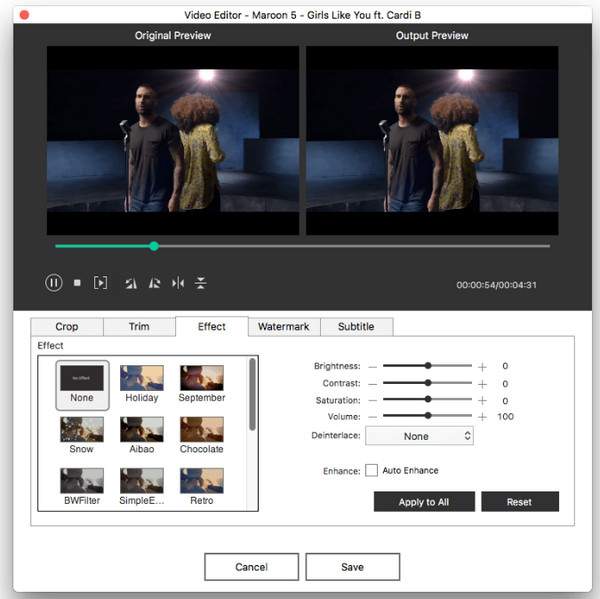Decrease contrast with minus icon
Image resolution: width=600 pixels, height=599 pixels.
(373, 384)
